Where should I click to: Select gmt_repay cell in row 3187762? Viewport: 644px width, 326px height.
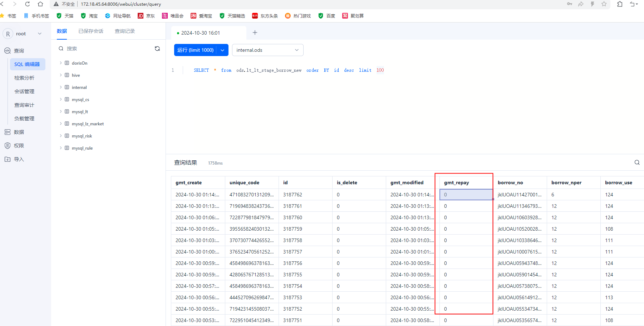(x=466, y=195)
